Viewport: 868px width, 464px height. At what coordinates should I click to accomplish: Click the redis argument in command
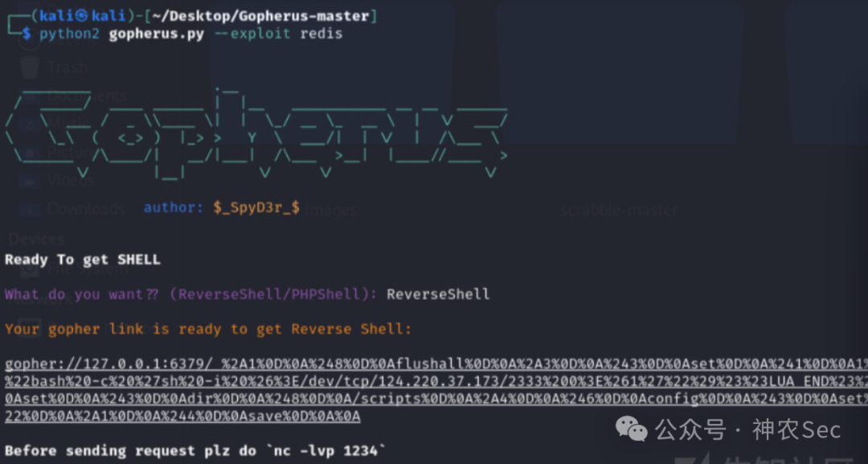(x=321, y=34)
